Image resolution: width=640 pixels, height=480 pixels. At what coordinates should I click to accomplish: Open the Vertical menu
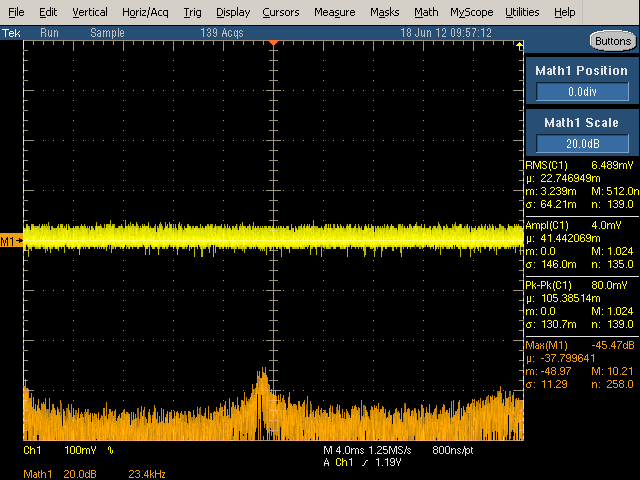coord(90,12)
